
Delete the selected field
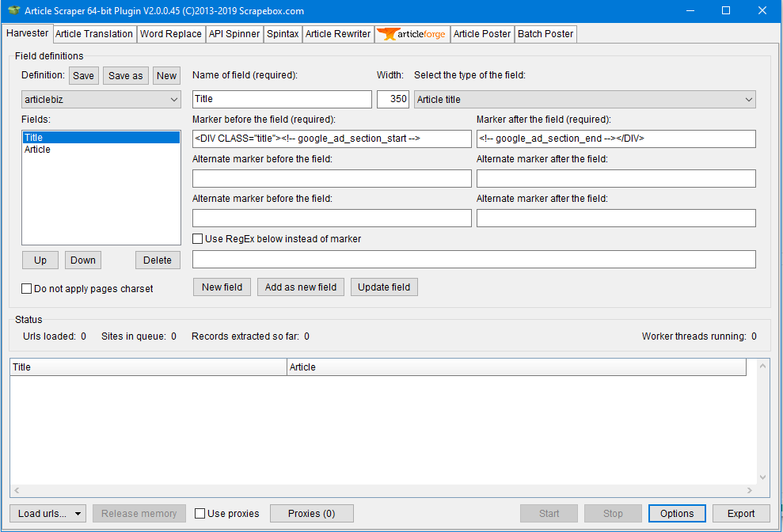[x=158, y=260]
